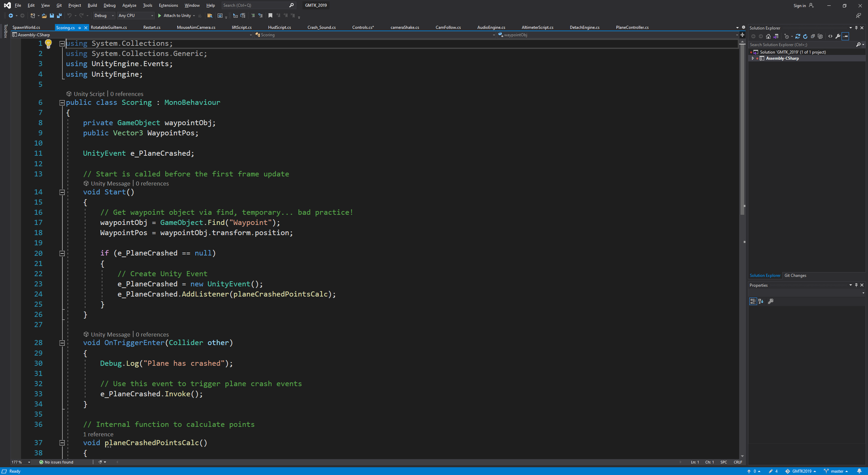Switch to the Git Changes panel tab
The width and height of the screenshot is (868, 475).
(x=795, y=276)
